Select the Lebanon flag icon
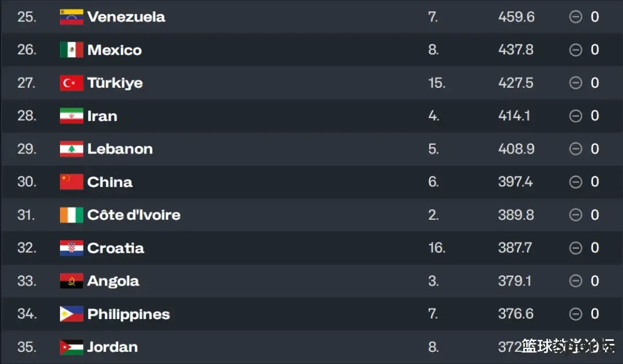The width and height of the screenshot is (623, 364). tap(72, 149)
